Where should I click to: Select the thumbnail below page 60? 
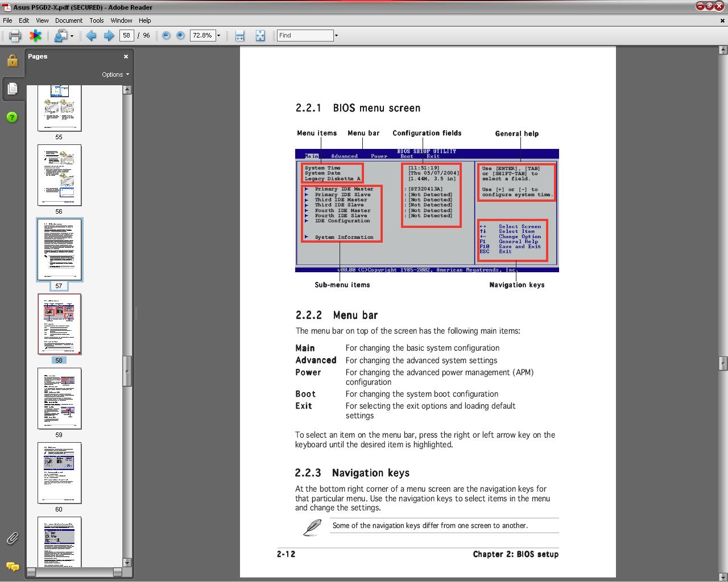pyautogui.click(x=60, y=542)
